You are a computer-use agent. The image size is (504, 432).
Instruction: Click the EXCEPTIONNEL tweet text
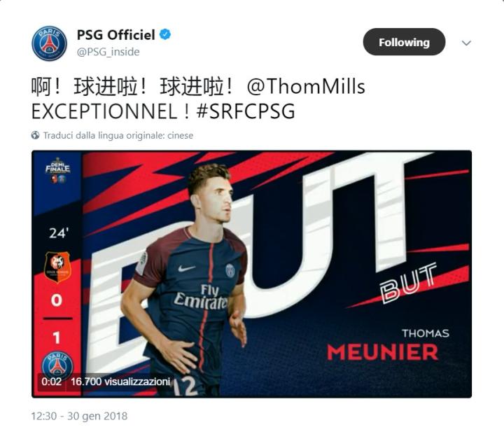(104, 111)
